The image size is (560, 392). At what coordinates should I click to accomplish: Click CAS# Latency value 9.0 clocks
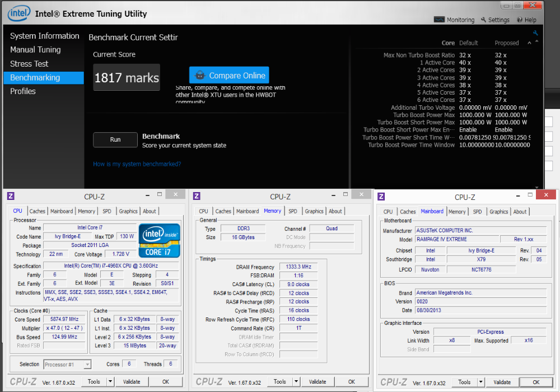click(x=298, y=284)
